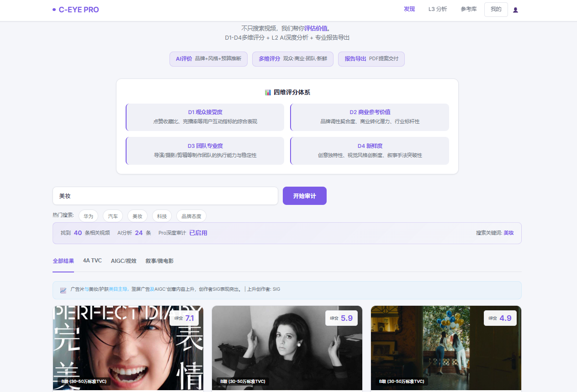Viewport: 577px width, 392px height.
Task: Click the B级 label on Perfect Diary card
Action: coord(84,382)
